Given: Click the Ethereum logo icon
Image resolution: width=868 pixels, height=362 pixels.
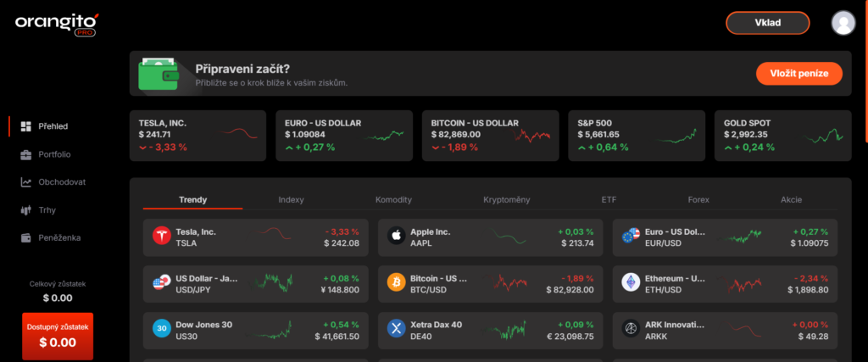Looking at the screenshot, I should coord(631,283).
